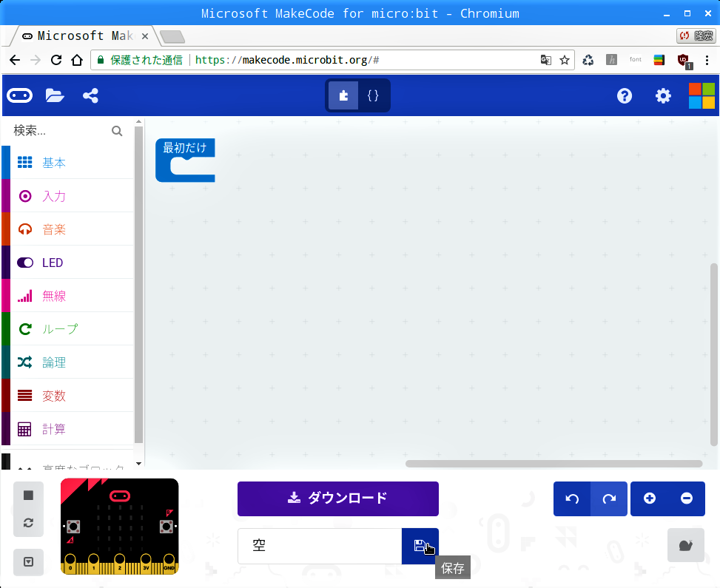Zoom in the workspace

point(649,499)
